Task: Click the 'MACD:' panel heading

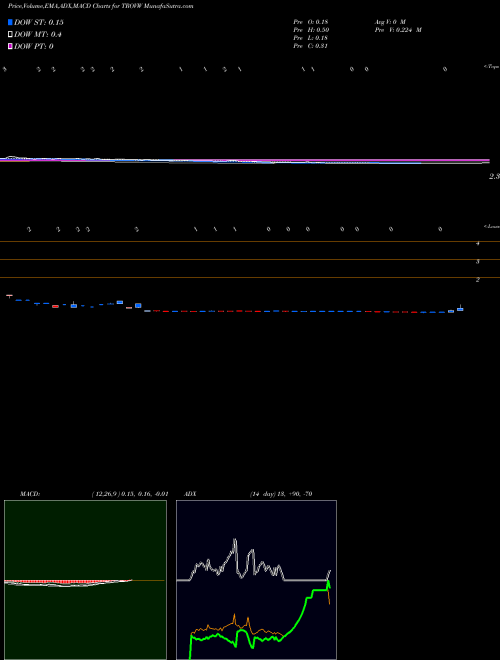Action: (x=30, y=494)
